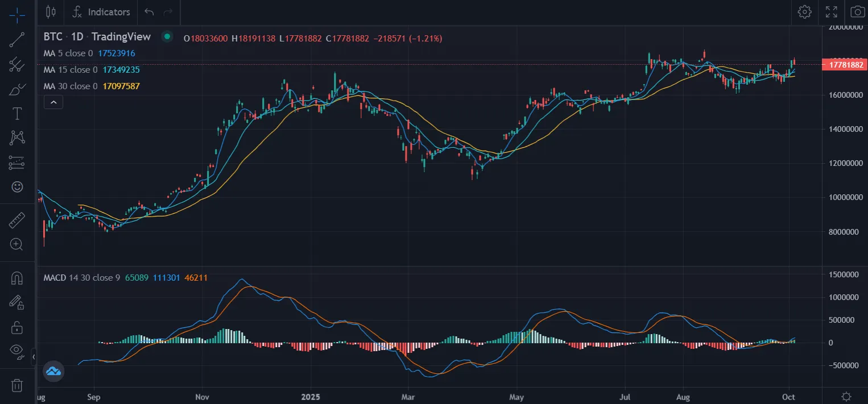Open the Indicators menu
Screen dimensions: 868x404
click(102, 12)
